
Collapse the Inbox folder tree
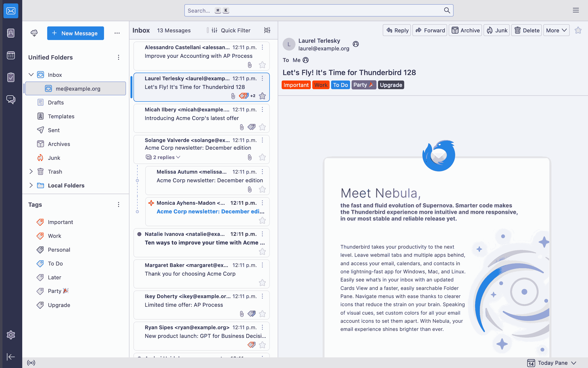point(31,75)
